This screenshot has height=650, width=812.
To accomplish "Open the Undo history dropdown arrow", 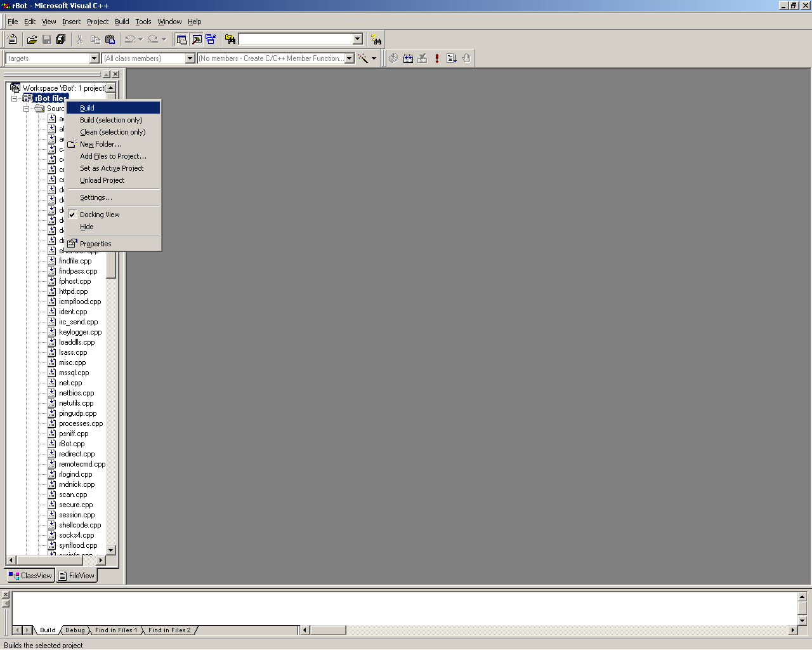I will [140, 39].
